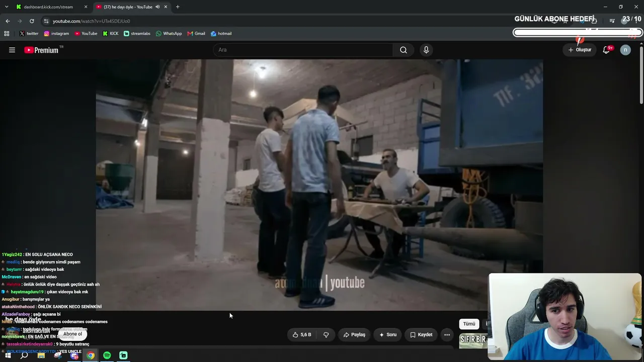This screenshot has width=644, height=362.
Task: Go to YouTube Premium home logo
Action: coord(42,50)
